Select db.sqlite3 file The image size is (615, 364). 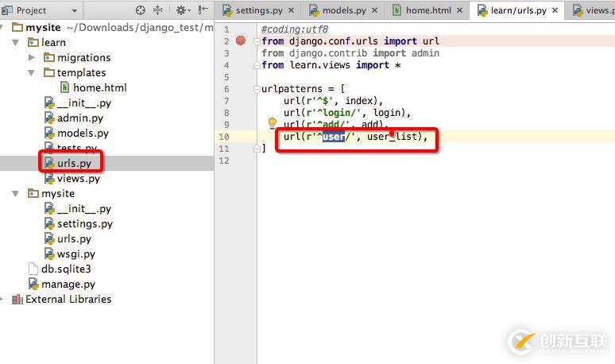[66, 269]
